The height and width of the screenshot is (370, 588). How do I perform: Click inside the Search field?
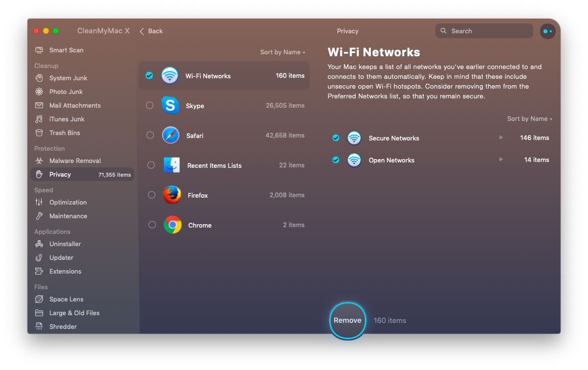pos(484,31)
